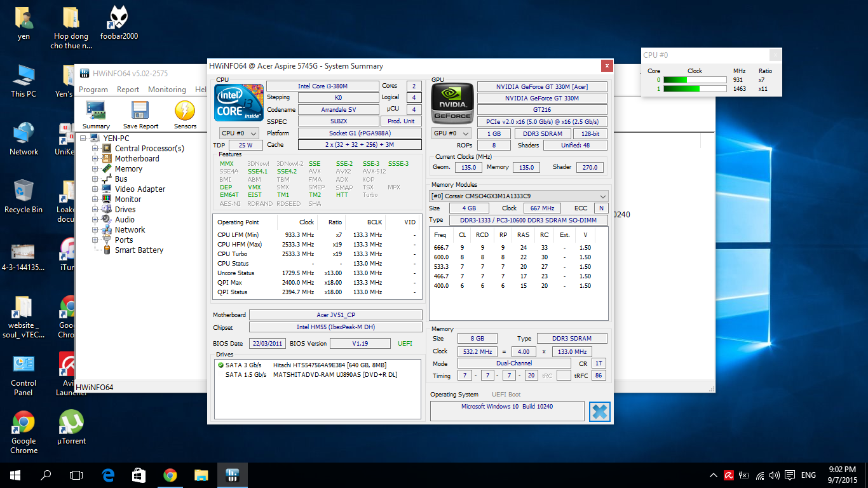Collapse the YEN-PC root tree node
Viewport: 868px width, 488px height.
point(84,139)
